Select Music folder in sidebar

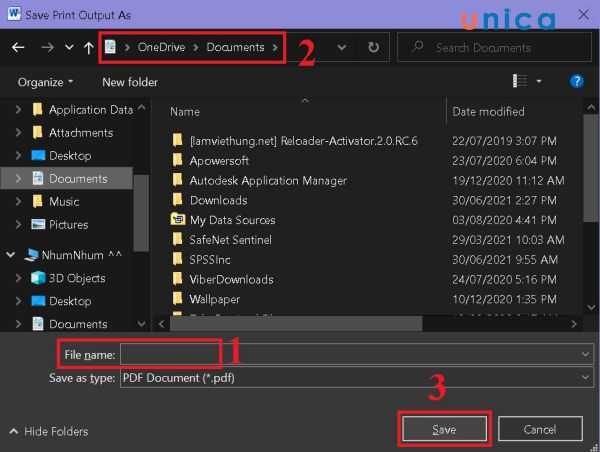[x=64, y=202]
